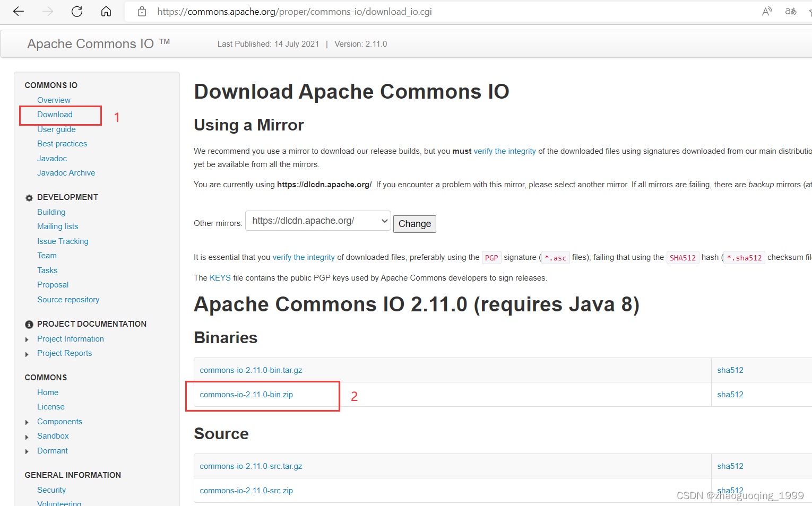The width and height of the screenshot is (812, 506).
Task: Activate the Read aloud icon
Action: point(767,11)
